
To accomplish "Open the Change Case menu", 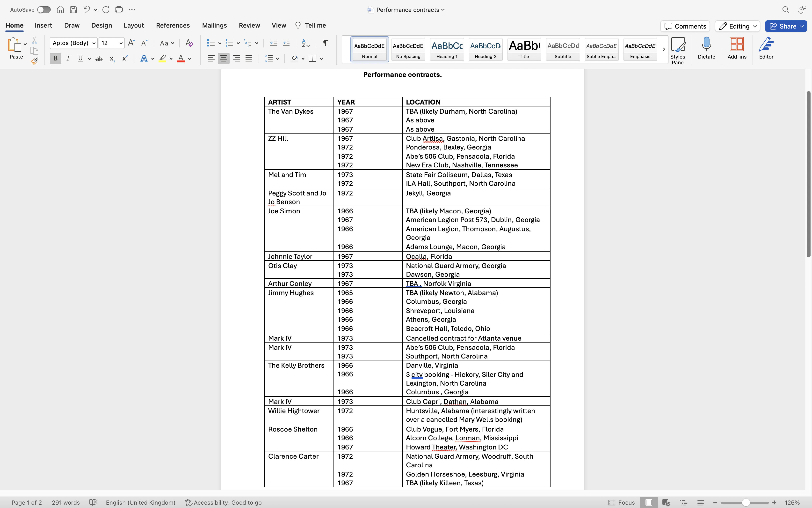I will click(167, 43).
